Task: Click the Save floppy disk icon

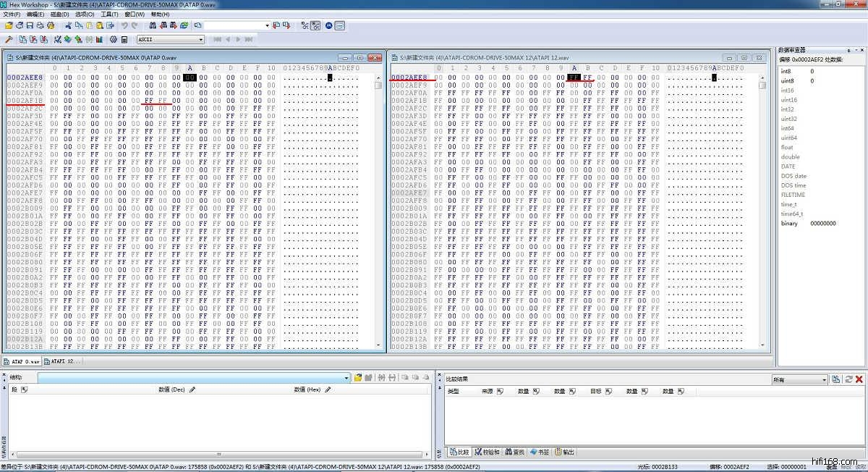Action: 30,25
